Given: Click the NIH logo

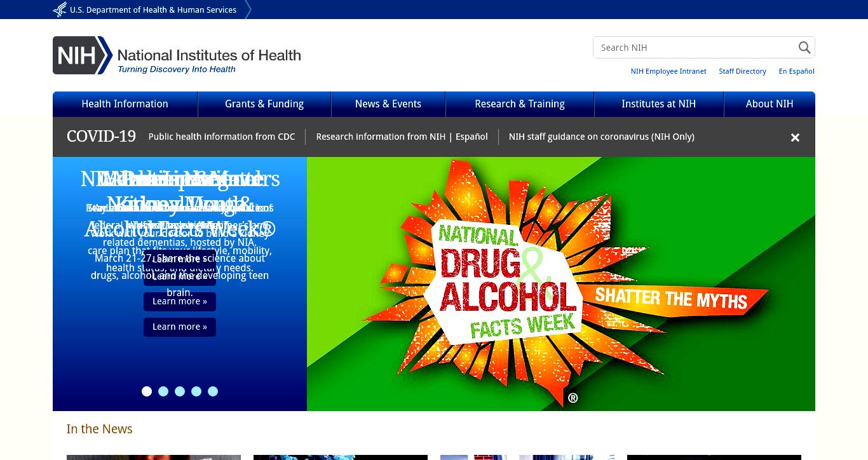Looking at the screenshot, I should coord(177,55).
